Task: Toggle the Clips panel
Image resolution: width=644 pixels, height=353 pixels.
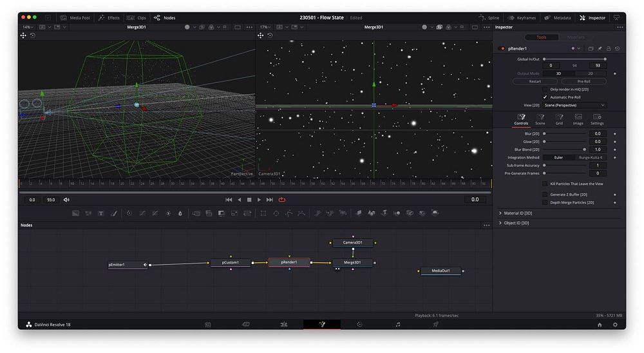Action: pyautogui.click(x=137, y=17)
